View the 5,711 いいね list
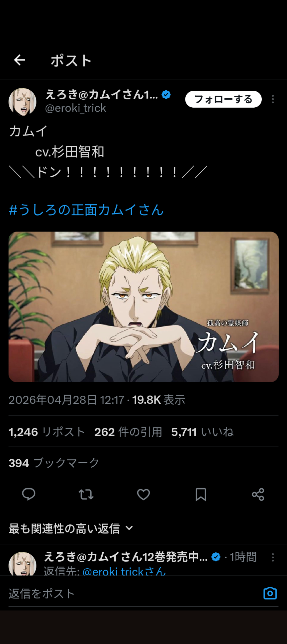Image resolution: width=287 pixels, height=644 pixels. point(202,432)
